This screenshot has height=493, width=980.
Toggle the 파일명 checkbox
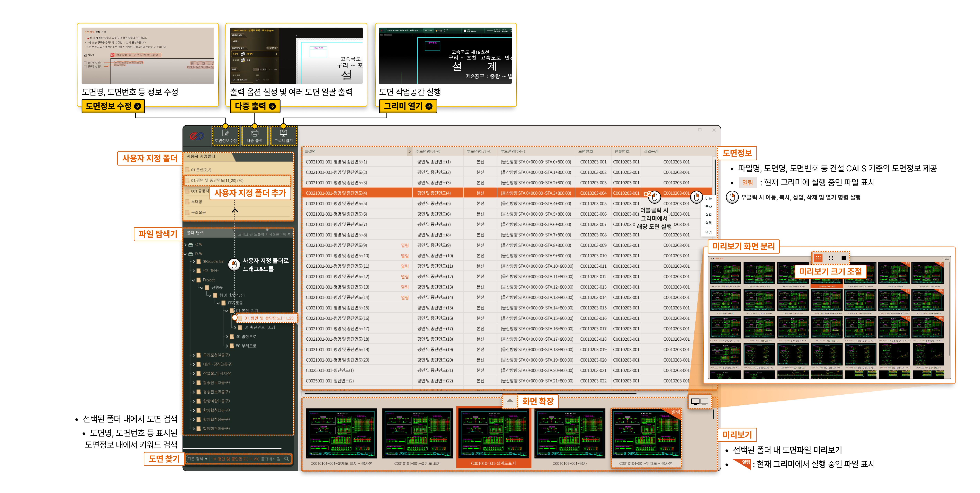85,55
